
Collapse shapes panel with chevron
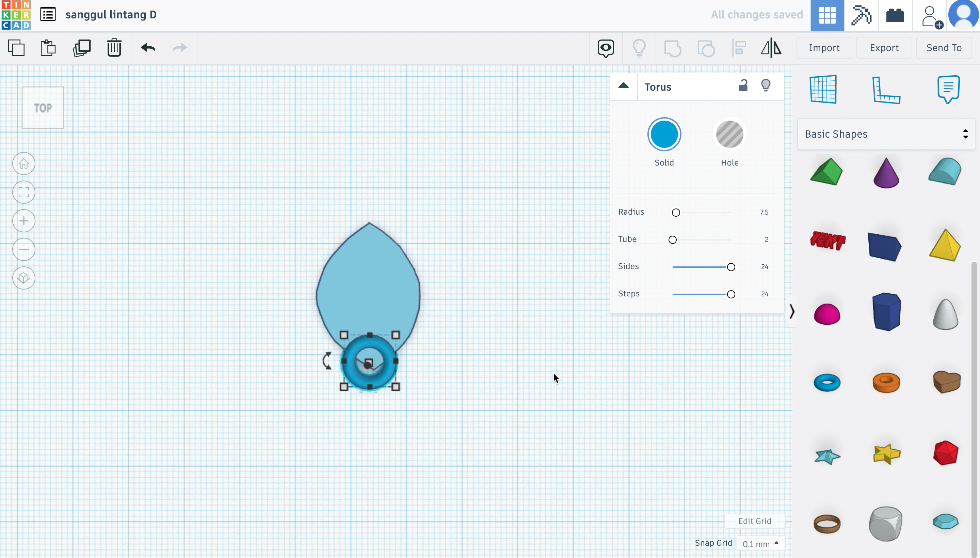tap(791, 311)
